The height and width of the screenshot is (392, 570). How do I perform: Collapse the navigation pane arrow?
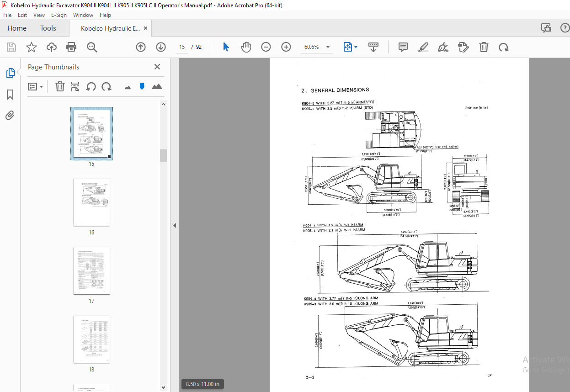(175, 225)
